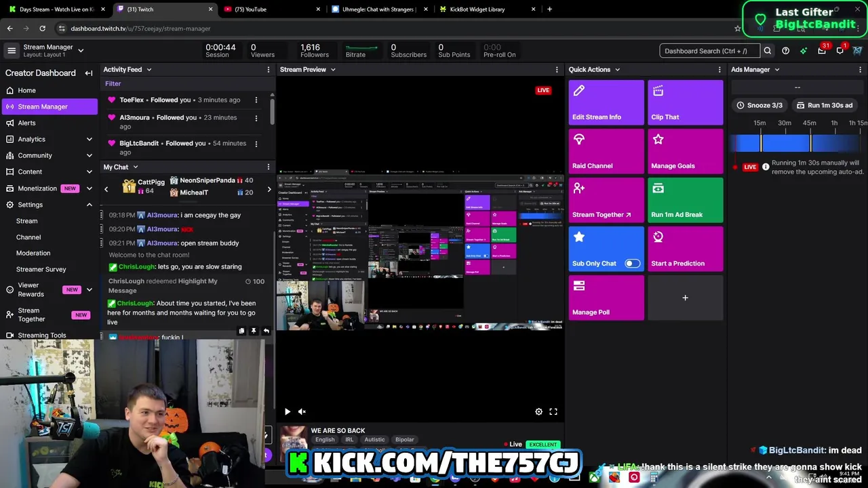Screen dimensions: 868x488
Task: Click the Start a Prediction tile
Action: coord(686,249)
